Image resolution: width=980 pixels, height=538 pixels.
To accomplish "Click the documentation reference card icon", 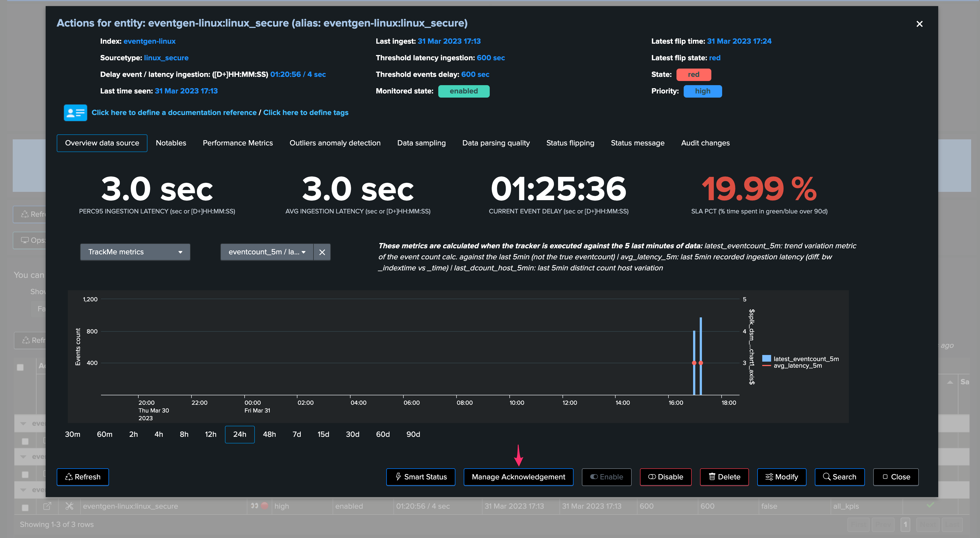I will (x=75, y=113).
